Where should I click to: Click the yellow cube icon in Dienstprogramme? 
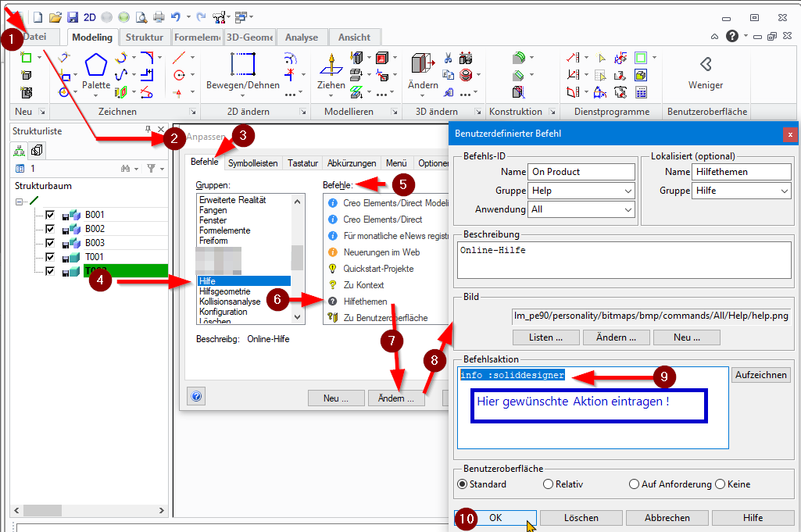click(641, 75)
